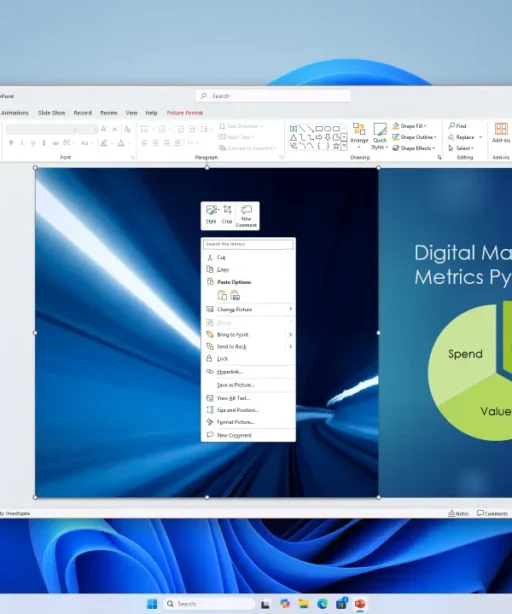The image size is (512, 614).
Task: Toggle Italic in the Font group
Action: tap(22, 143)
